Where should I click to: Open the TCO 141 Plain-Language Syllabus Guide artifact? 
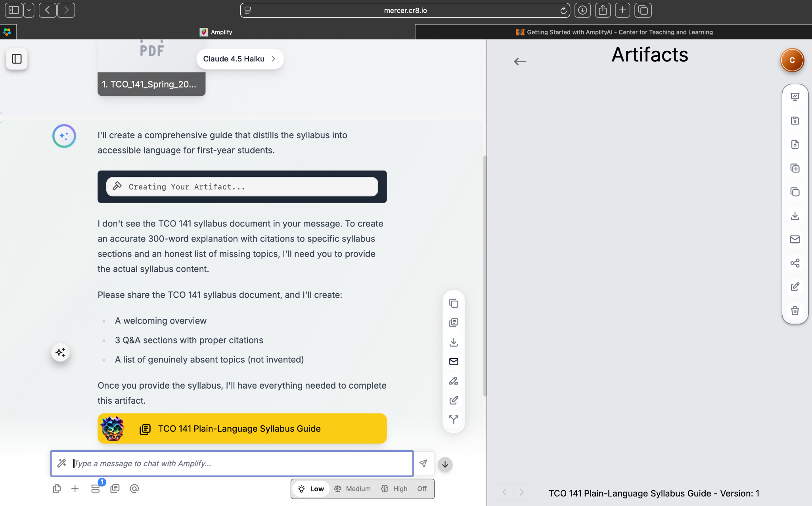[x=242, y=429]
